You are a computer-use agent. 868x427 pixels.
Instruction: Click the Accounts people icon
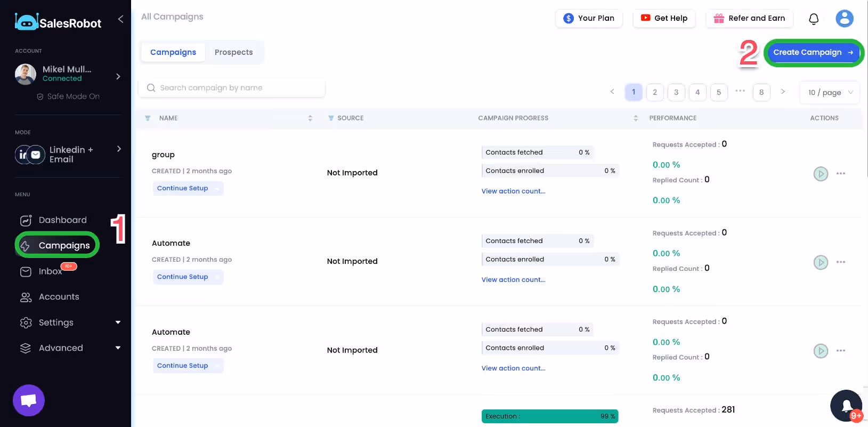pos(26,297)
